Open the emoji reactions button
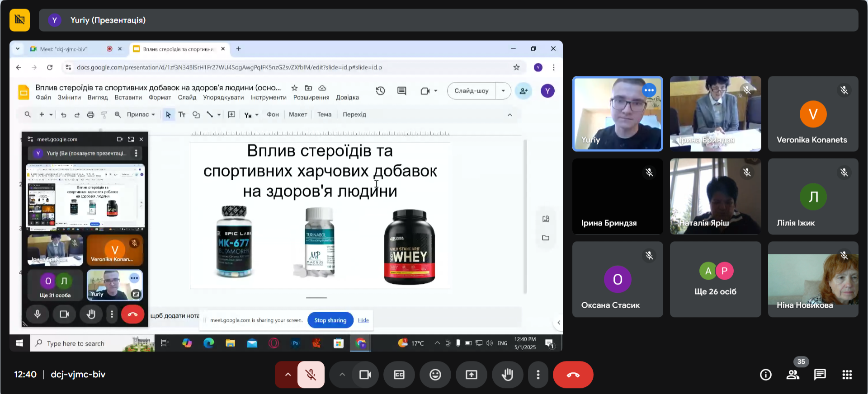The image size is (868, 394). pyautogui.click(x=435, y=375)
